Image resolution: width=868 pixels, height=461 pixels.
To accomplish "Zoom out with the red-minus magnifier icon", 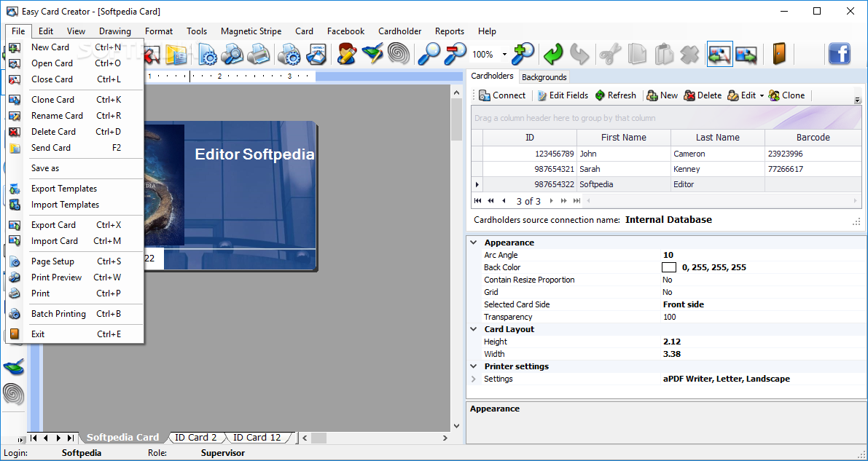I will [x=455, y=54].
